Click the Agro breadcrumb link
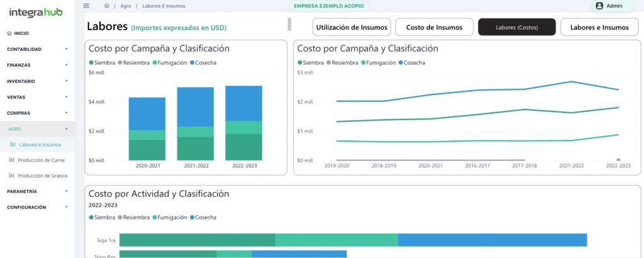 (125, 6)
